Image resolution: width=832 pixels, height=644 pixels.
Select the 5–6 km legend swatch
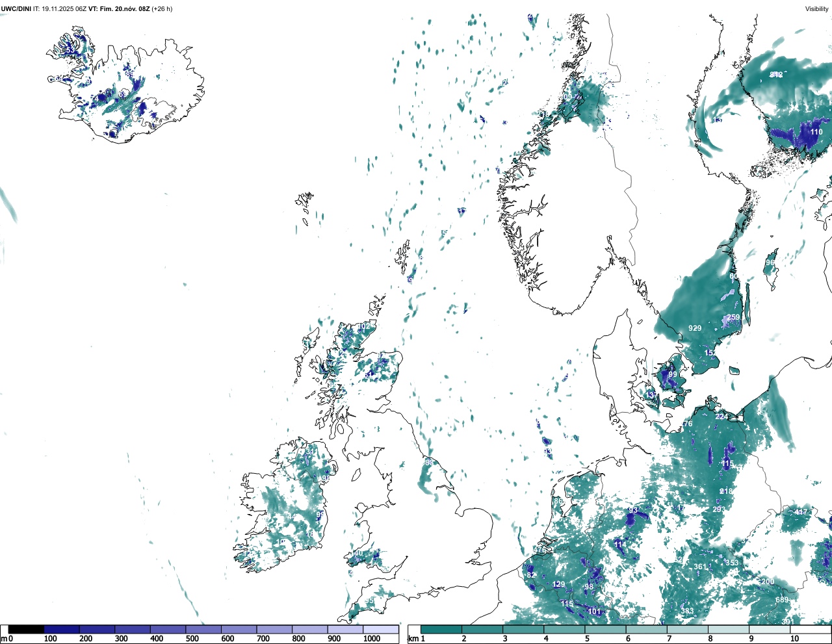[x=606, y=630]
